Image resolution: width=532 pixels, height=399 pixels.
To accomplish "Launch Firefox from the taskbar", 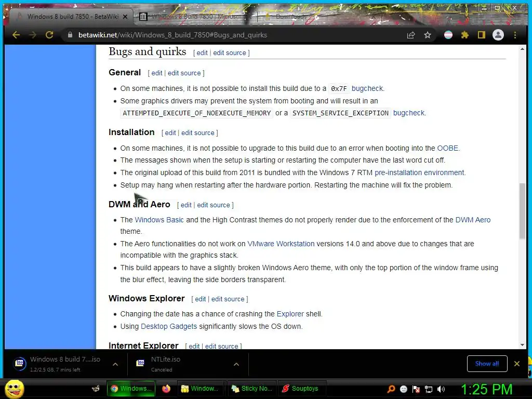I will tap(166, 389).
